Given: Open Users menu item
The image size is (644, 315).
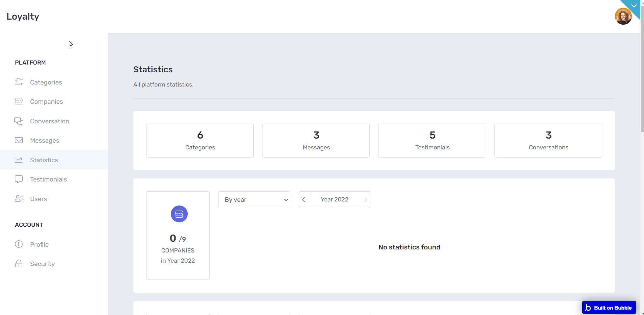Looking at the screenshot, I should click(54, 199).
